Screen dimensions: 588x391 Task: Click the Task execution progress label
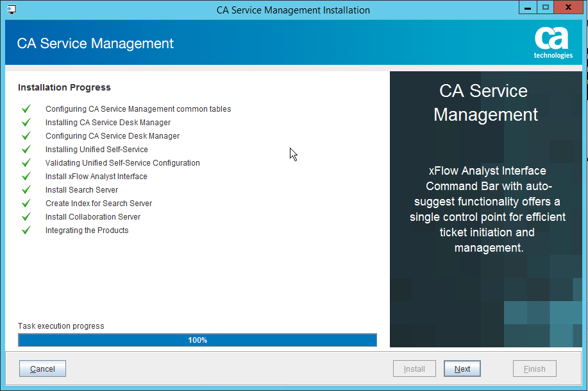click(x=60, y=326)
